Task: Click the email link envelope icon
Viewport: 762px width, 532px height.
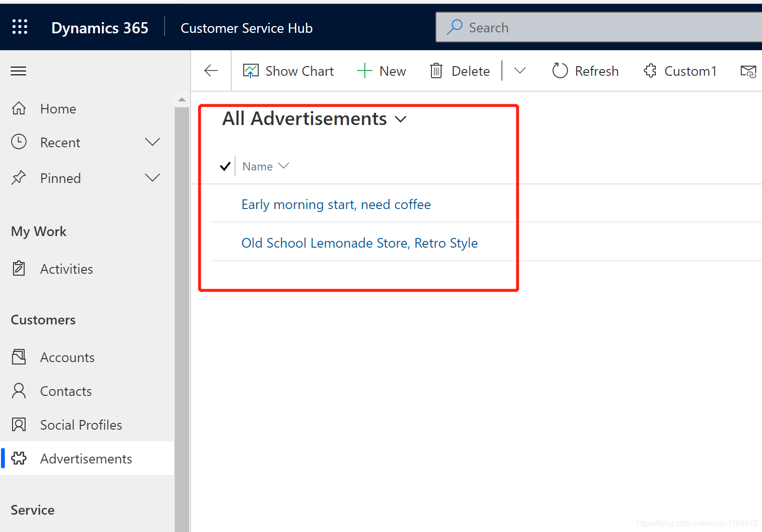Action: (x=748, y=71)
